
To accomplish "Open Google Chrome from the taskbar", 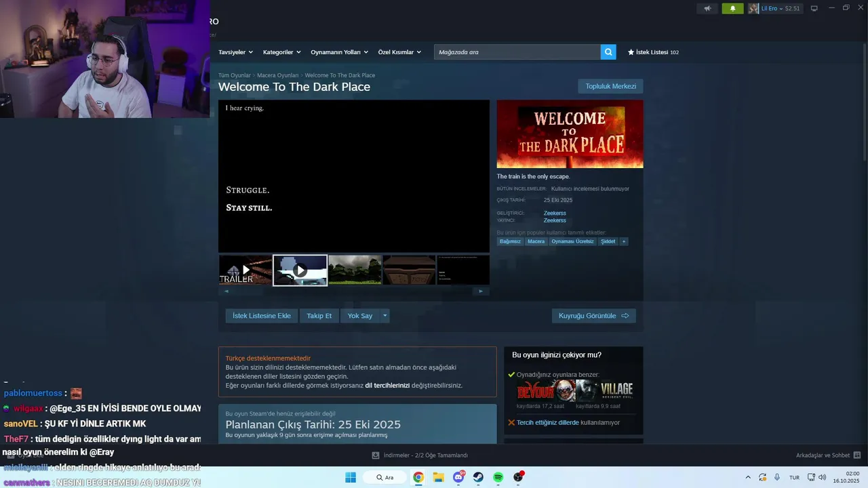I will tap(418, 477).
